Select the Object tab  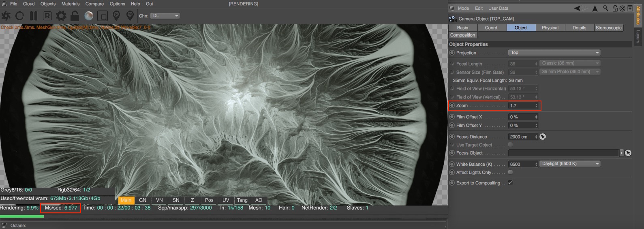(521, 28)
